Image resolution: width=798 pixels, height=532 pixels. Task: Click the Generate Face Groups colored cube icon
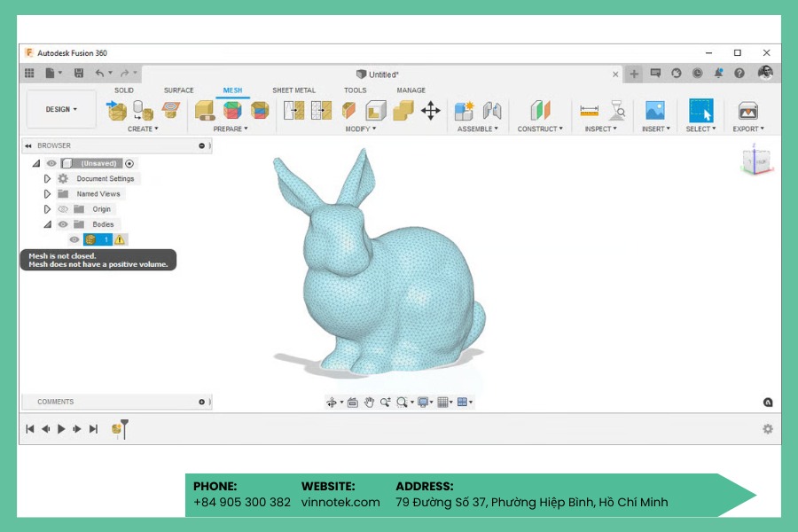pos(232,111)
